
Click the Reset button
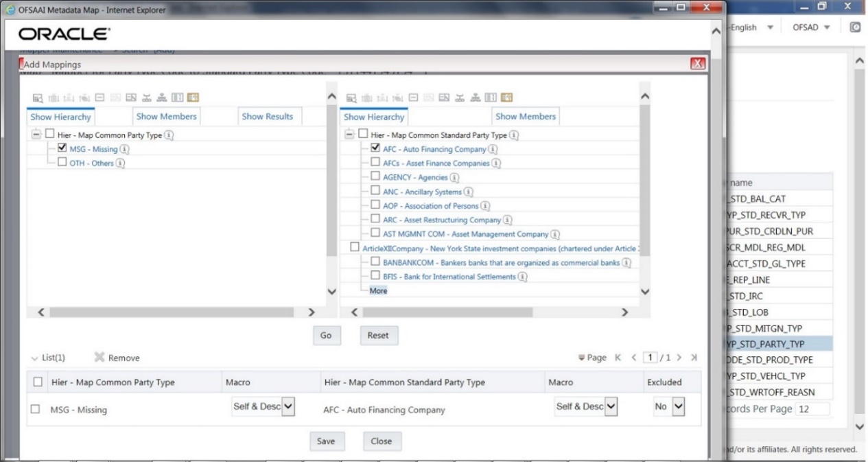tap(378, 336)
